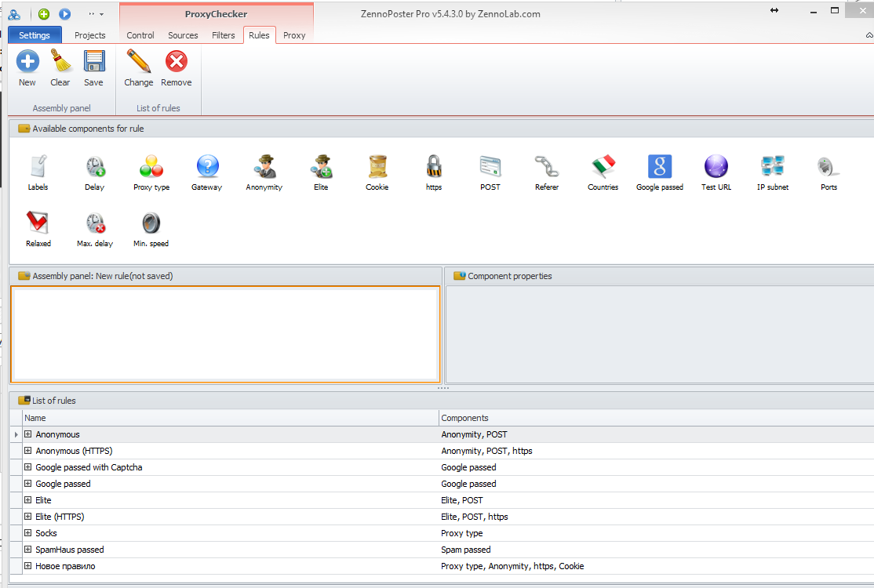
Task: Select the Test URL component
Action: [x=716, y=172]
